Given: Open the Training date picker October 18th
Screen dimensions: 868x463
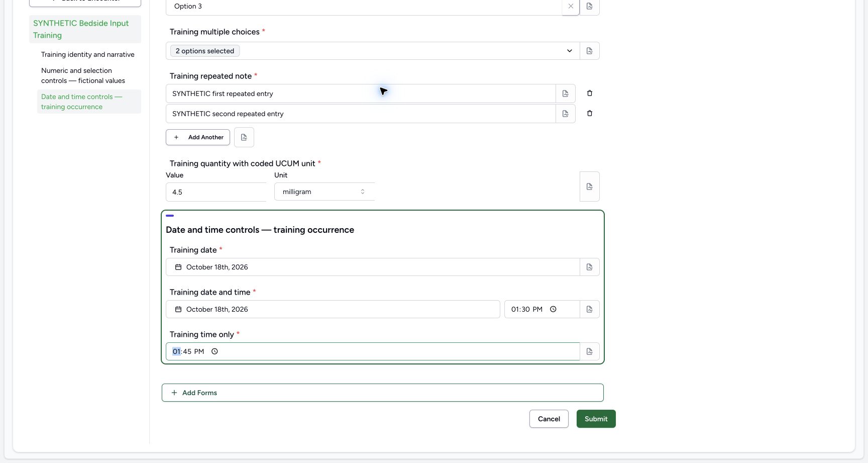Looking at the screenshot, I should [x=373, y=267].
